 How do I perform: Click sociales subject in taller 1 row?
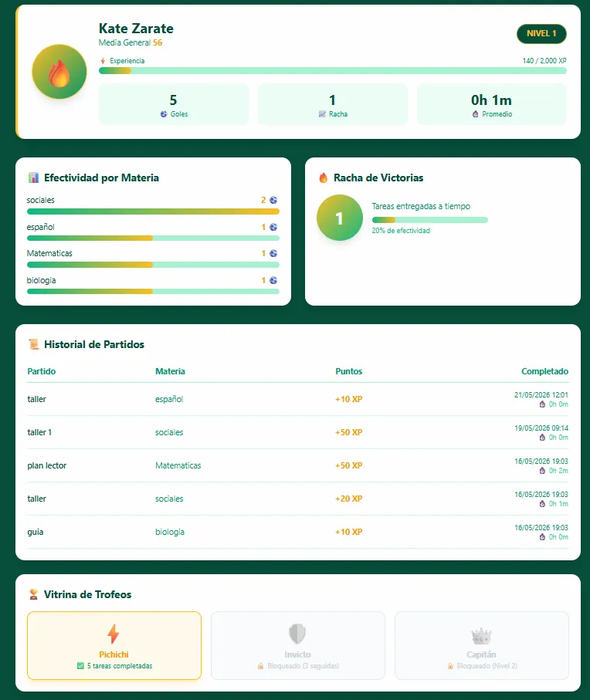169,433
